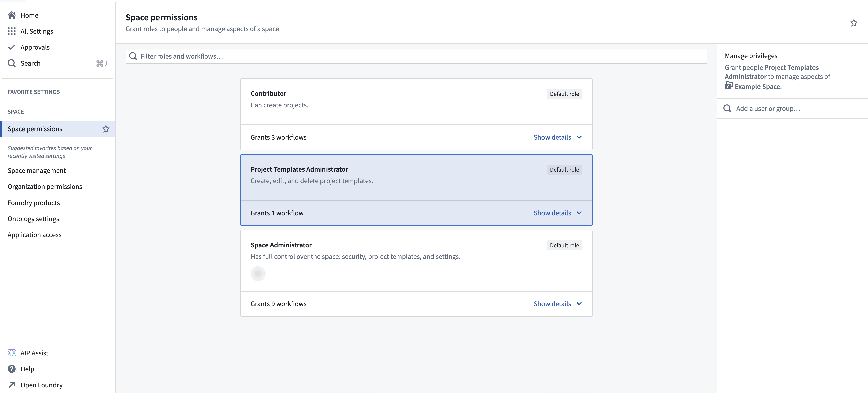Viewport: 868px width, 393px height.
Task: Toggle the favorite star for Space permissions page
Action: point(854,23)
